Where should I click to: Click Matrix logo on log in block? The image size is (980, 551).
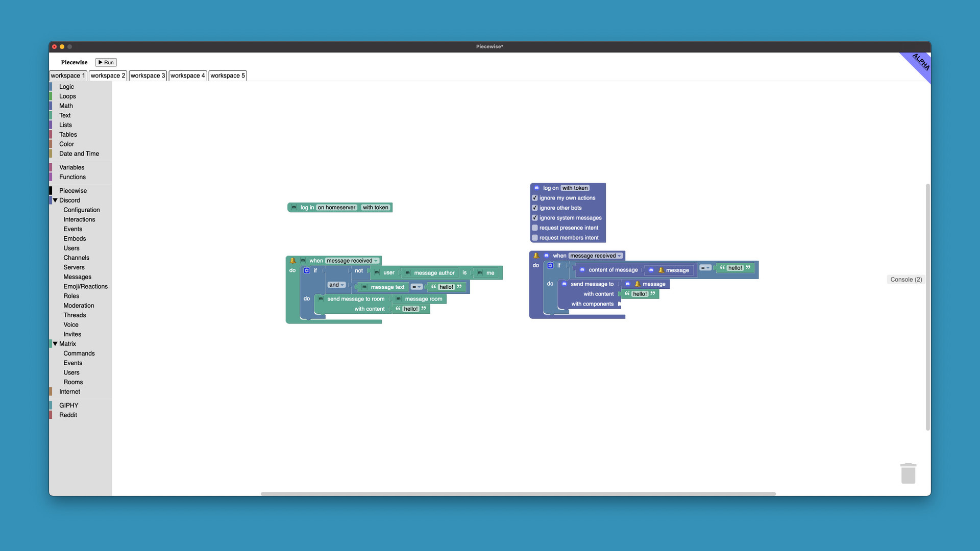pos(294,208)
